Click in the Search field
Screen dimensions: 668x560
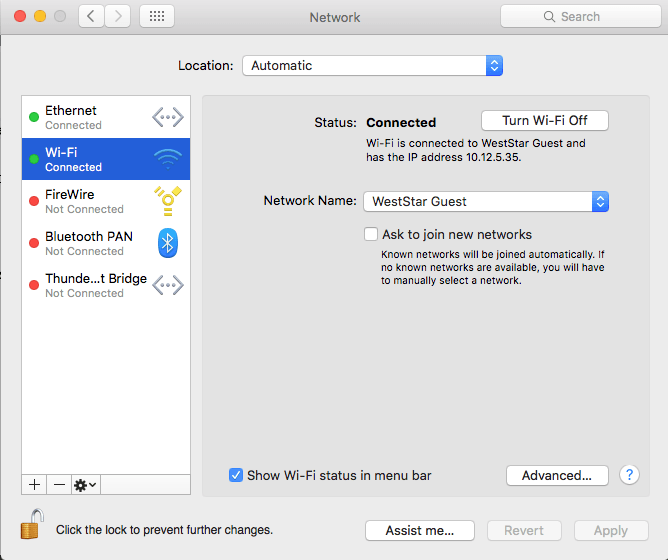(x=580, y=16)
